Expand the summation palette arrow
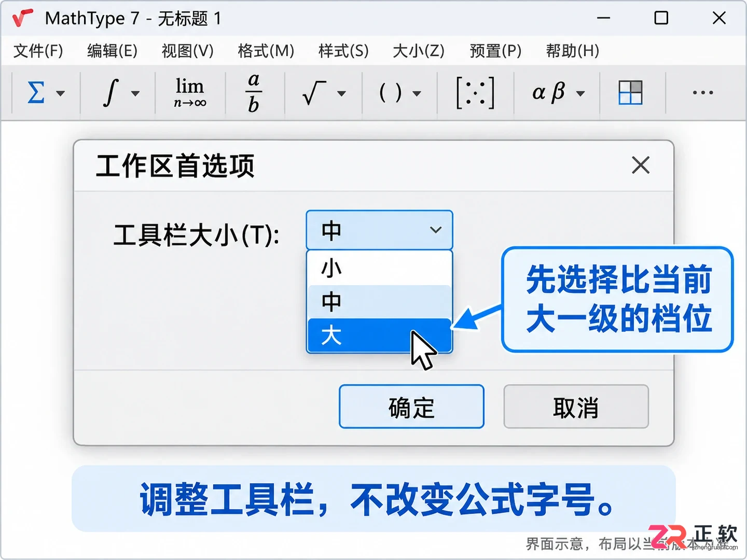 (61, 94)
